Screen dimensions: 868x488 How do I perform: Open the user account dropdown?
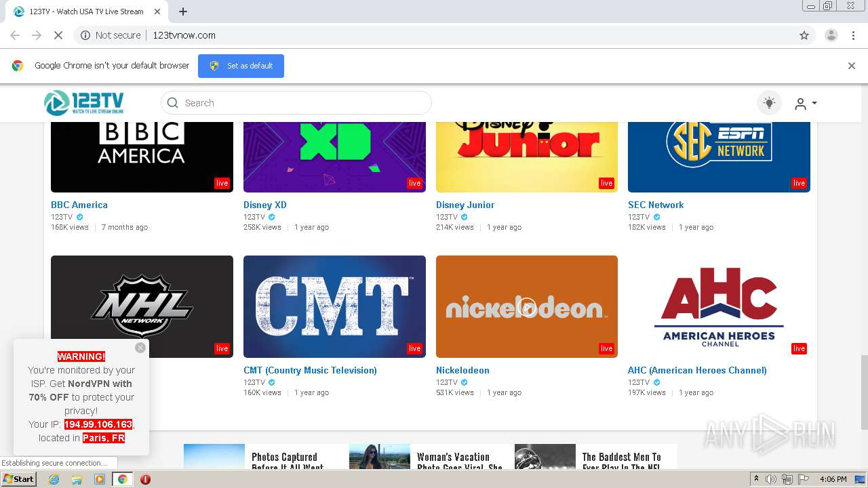(806, 104)
